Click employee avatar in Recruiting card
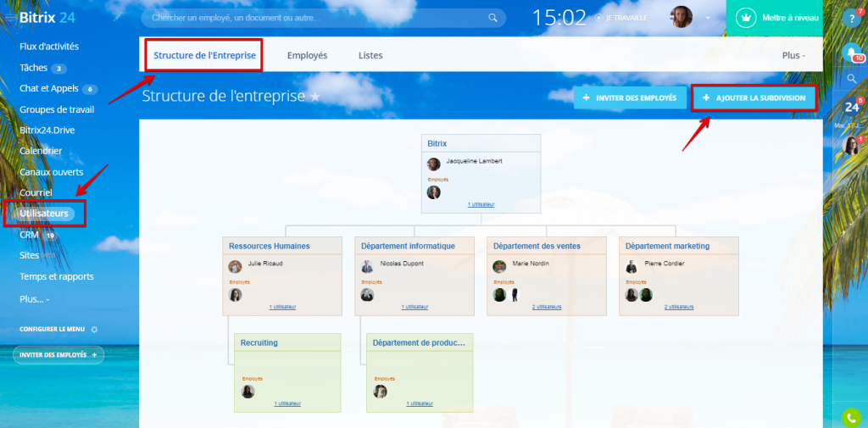Image resolution: width=868 pixels, height=428 pixels. (248, 392)
